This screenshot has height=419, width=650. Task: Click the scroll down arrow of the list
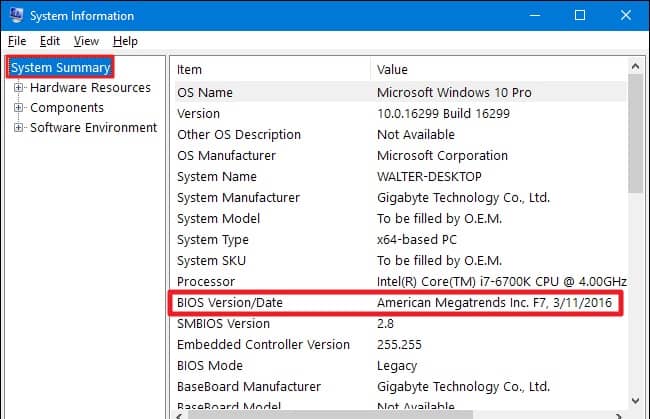[635, 400]
